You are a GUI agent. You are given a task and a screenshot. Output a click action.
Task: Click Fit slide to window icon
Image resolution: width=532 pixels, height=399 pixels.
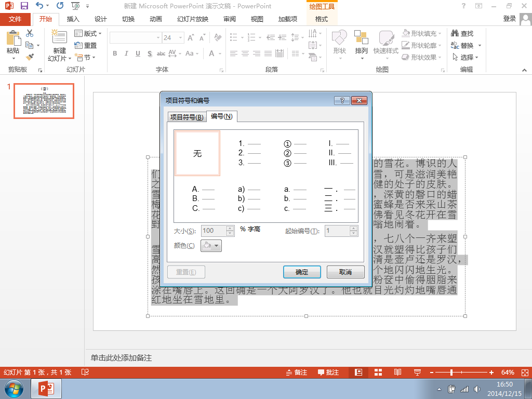tap(525, 373)
